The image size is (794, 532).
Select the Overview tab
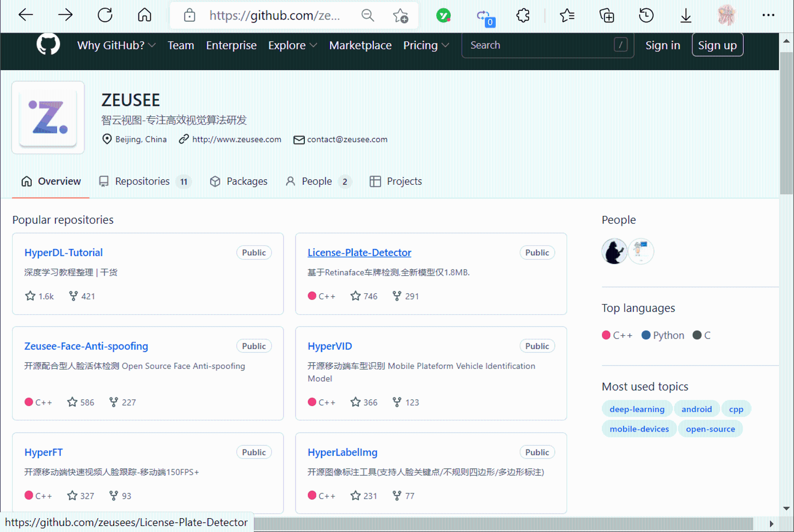51,181
